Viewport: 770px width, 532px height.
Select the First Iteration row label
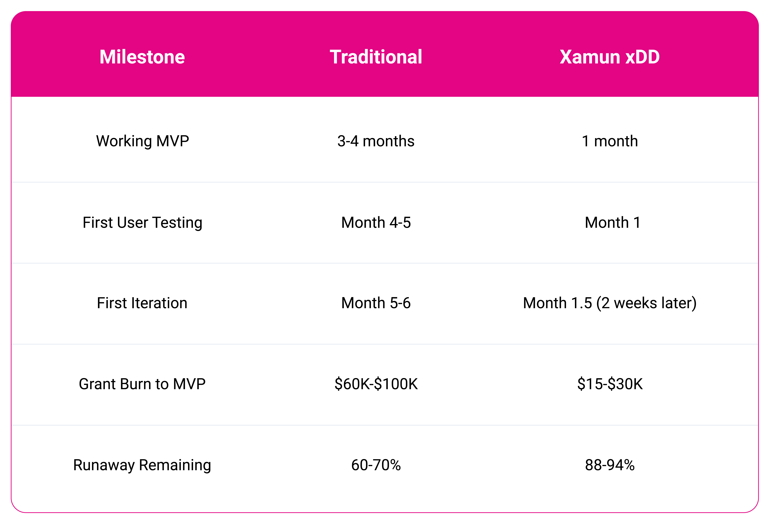(x=142, y=303)
